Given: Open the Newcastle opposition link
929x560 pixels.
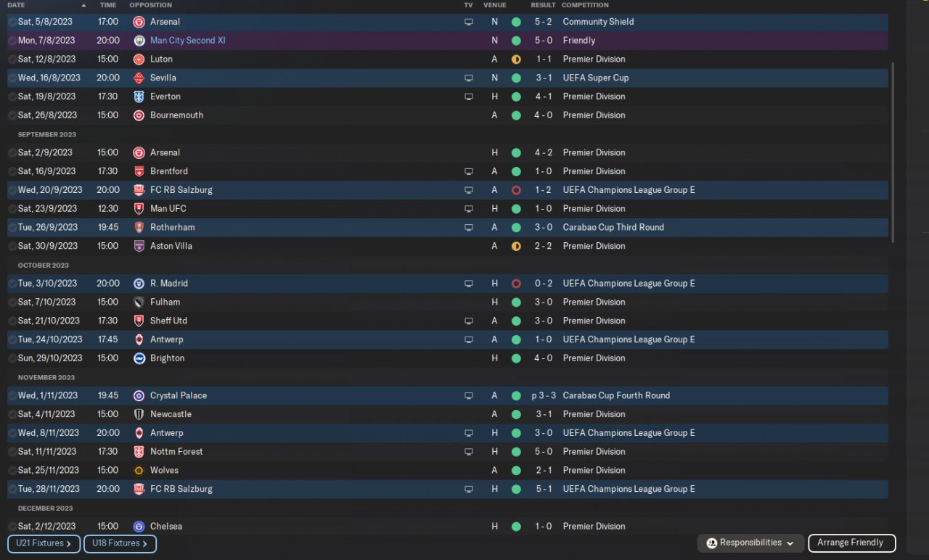Looking at the screenshot, I should [171, 414].
